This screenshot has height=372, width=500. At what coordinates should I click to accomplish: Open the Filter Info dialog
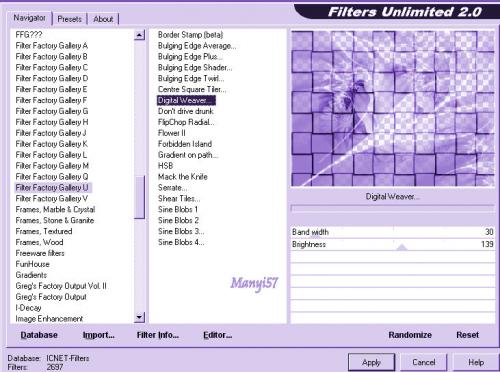coord(158,335)
